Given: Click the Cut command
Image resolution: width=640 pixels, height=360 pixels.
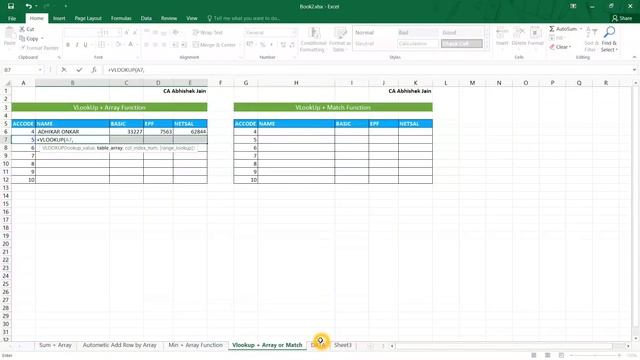Looking at the screenshot, I should pos(27,29).
